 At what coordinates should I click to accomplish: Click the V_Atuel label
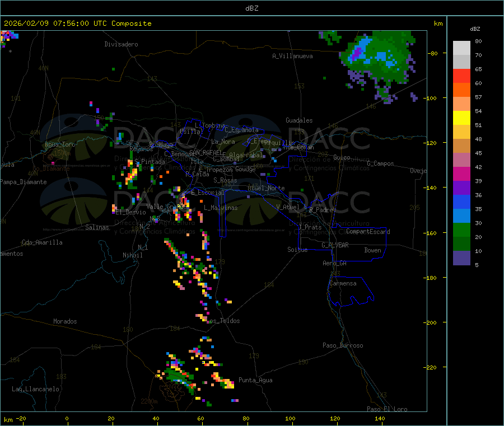[288, 207]
